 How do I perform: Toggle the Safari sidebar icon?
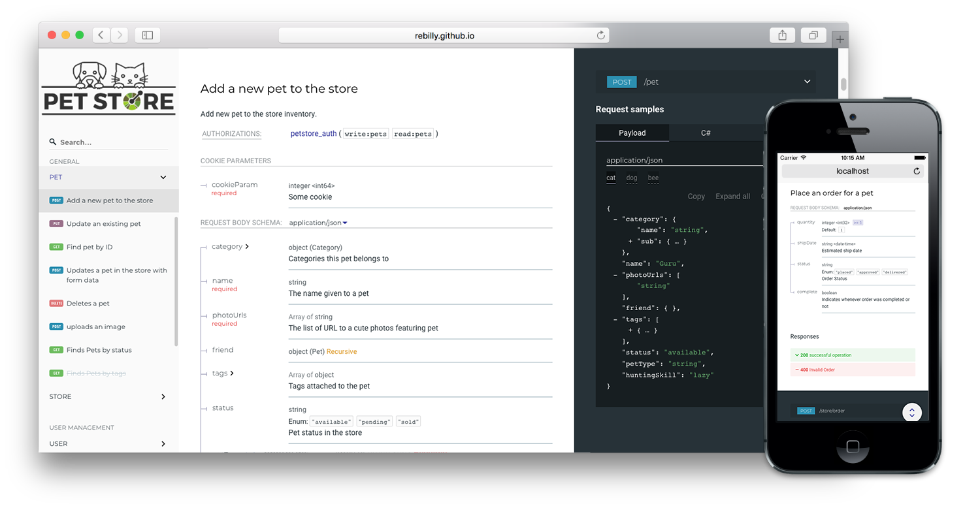coord(148,35)
